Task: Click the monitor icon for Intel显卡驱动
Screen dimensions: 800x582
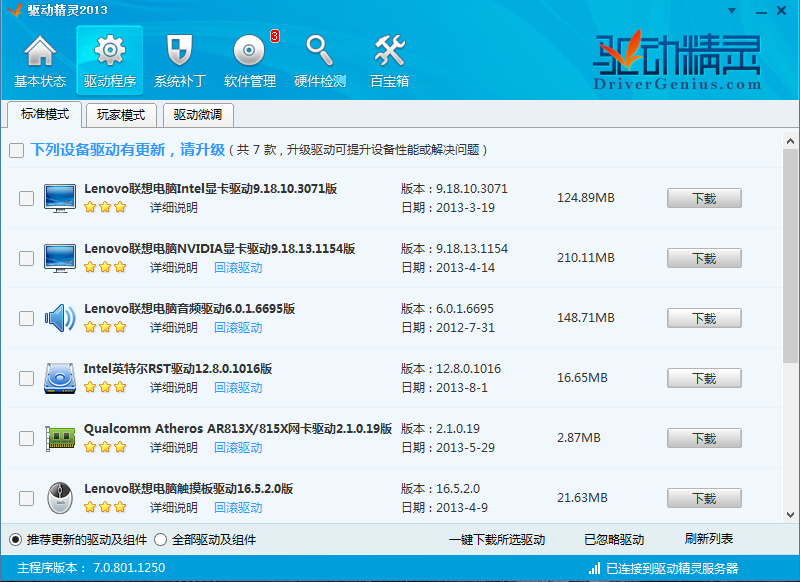Action: pos(60,198)
